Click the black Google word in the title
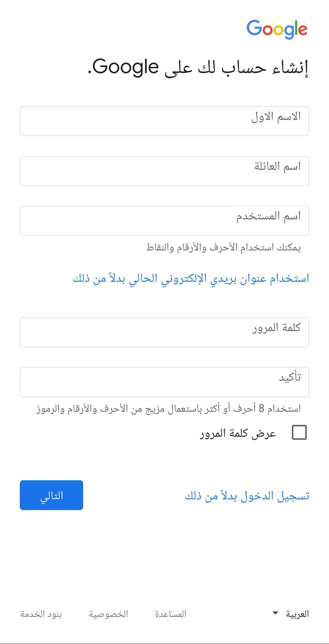This screenshot has height=644, width=329. click(x=126, y=66)
